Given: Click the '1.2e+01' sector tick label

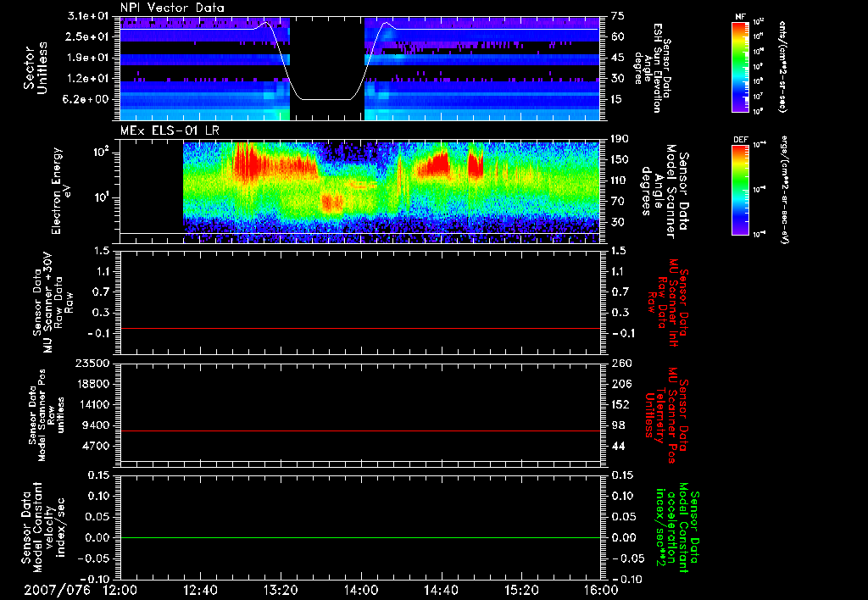Looking at the screenshot, I should pyautogui.click(x=88, y=79).
